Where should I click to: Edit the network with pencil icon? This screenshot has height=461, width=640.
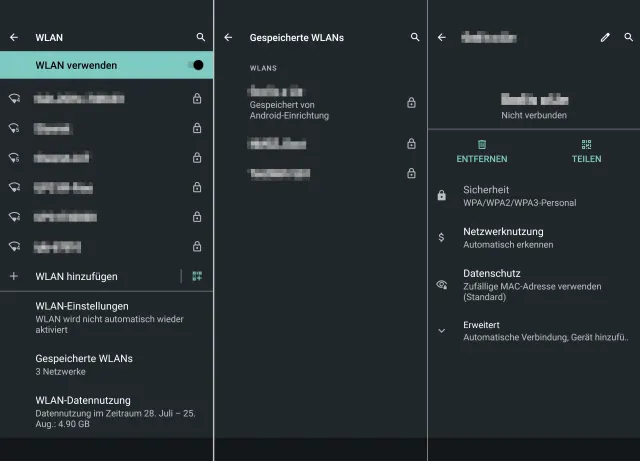[605, 37]
